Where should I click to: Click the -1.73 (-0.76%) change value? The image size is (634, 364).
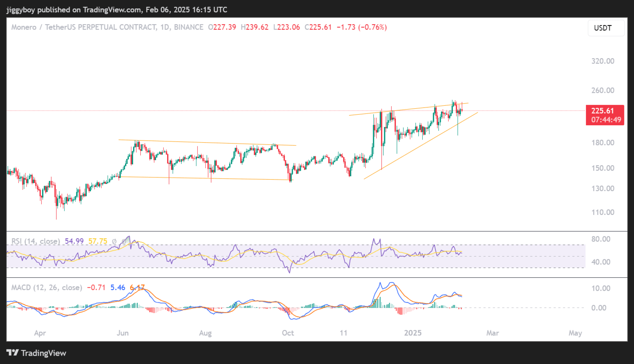pyautogui.click(x=362, y=27)
